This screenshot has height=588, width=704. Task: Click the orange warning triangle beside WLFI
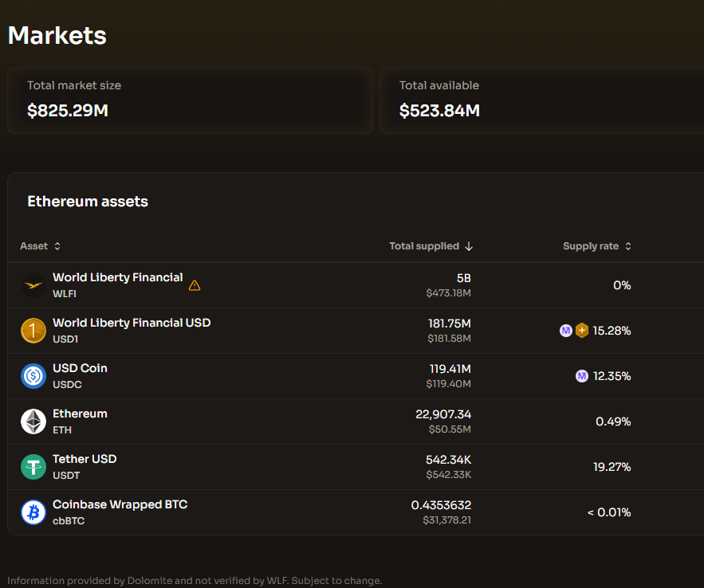tap(195, 285)
